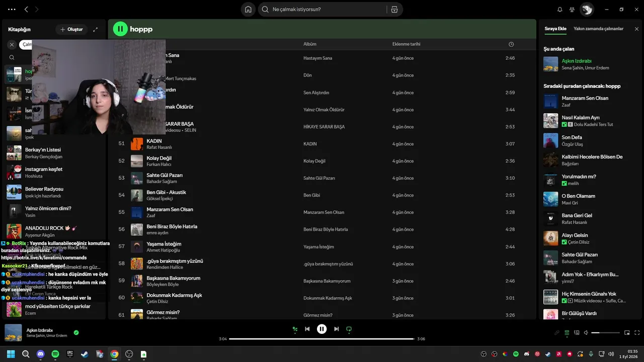Open the Friend Activity people icon

click(572, 9)
